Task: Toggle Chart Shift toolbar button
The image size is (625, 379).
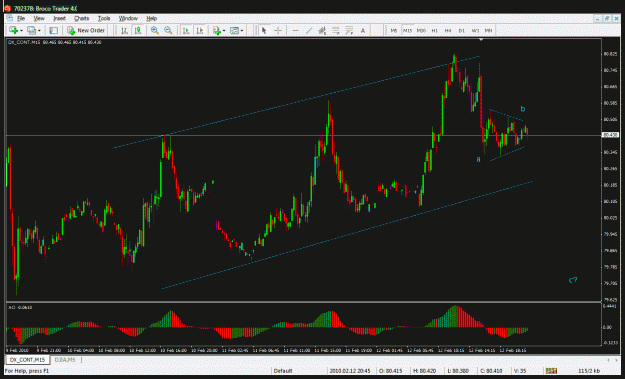Action: click(x=200, y=30)
